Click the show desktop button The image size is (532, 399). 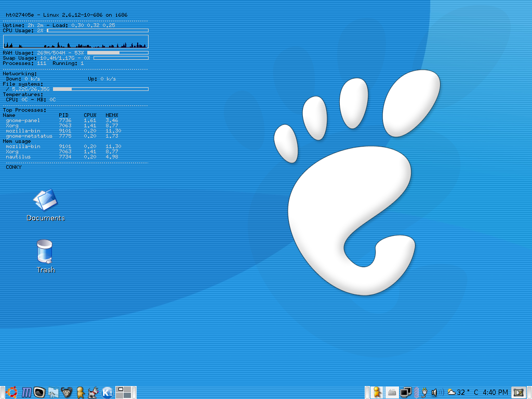pyautogui.click(x=518, y=393)
